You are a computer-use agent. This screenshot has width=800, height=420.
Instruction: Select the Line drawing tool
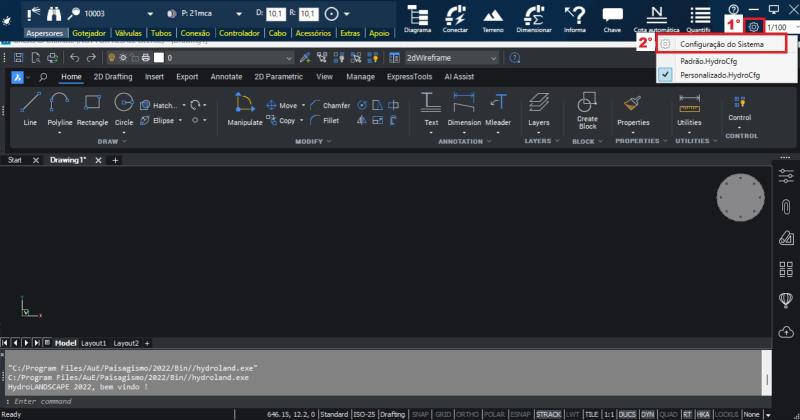(30, 108)
